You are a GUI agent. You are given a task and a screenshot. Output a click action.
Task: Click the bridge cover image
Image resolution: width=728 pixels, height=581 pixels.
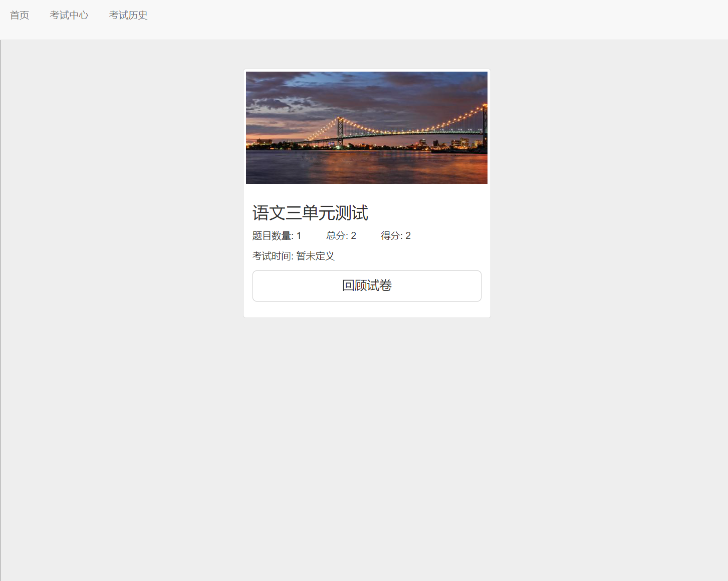point(366,128)
